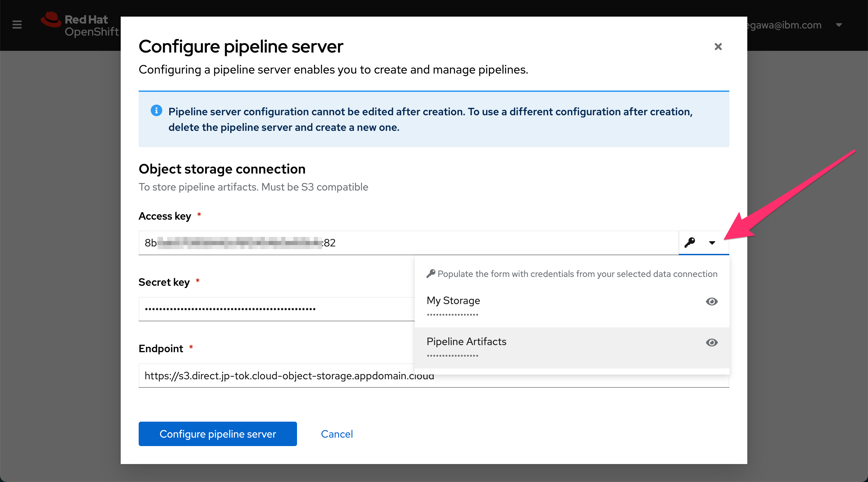Select My Storage data connection
This screenshot has height=482, width=868.
(453, 301)
